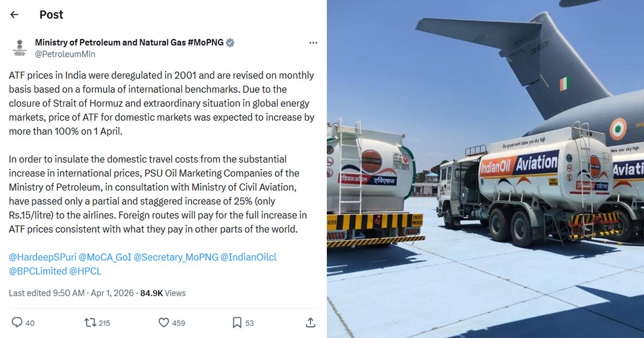Click the repost icon with 215
Image resolution: width=644 pixels, height=338 pixels.
click(90, 322)
